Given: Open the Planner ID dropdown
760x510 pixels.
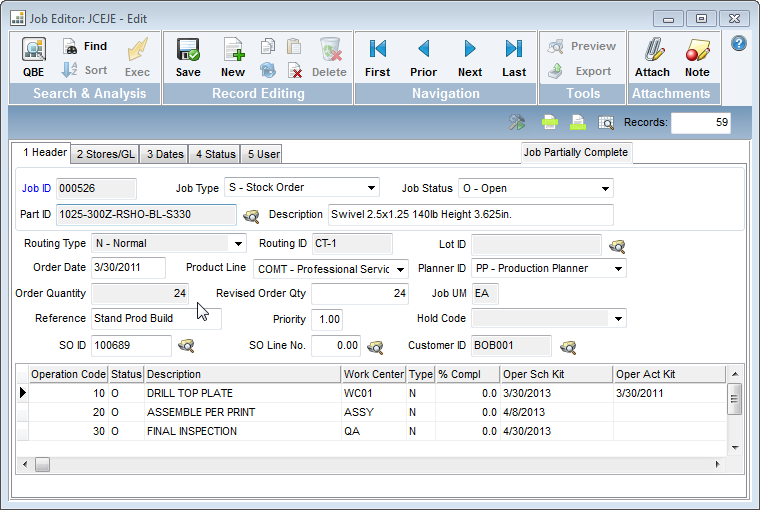Looking at the screenshot, I should (618, 269).
